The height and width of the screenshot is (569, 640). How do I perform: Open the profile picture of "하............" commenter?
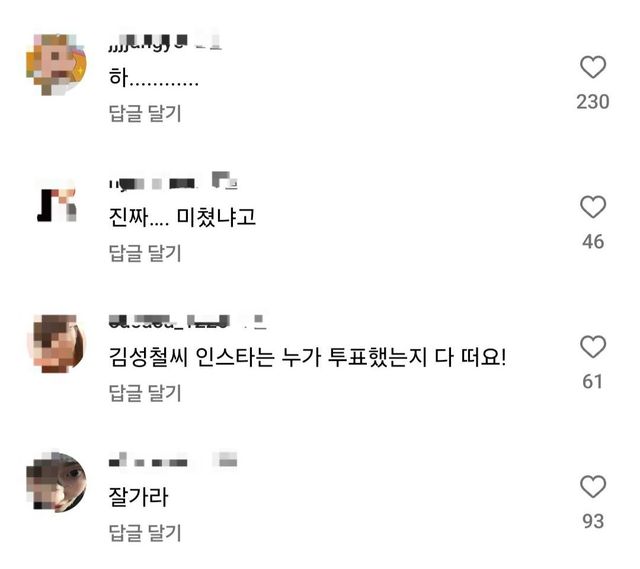(x=55, y=65)
